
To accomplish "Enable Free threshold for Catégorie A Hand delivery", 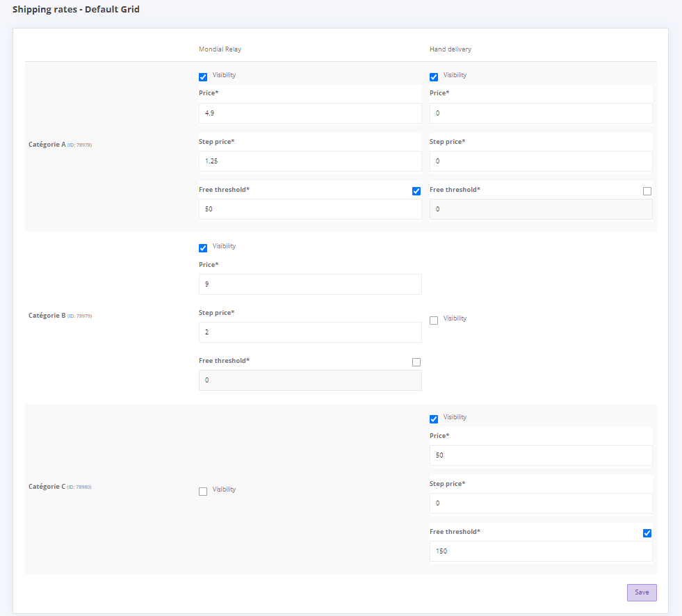I will pyautogui.click(x=647, y=191).
